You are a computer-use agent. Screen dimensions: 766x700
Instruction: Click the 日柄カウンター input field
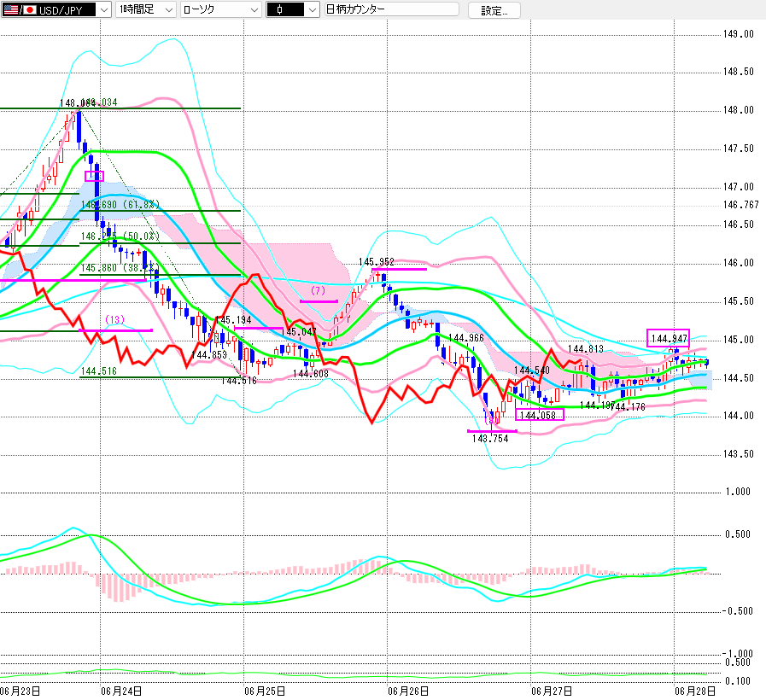click(x=392, y=9)
